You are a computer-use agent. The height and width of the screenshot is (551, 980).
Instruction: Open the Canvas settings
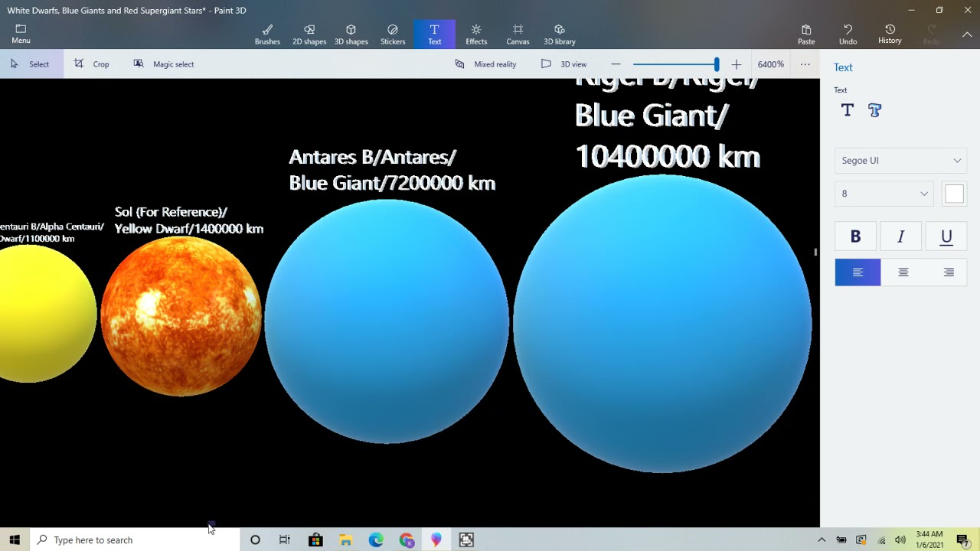[x=518, y=34]
